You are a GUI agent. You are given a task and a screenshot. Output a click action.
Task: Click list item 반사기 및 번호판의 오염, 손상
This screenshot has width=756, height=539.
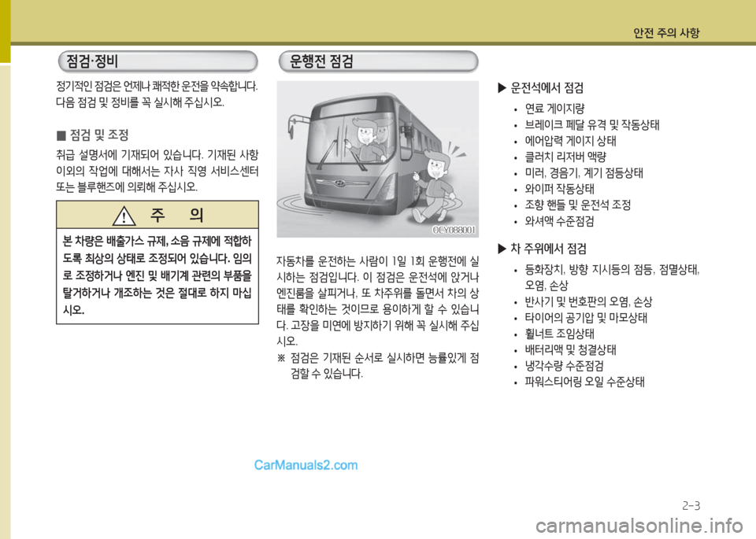(588, 302)
